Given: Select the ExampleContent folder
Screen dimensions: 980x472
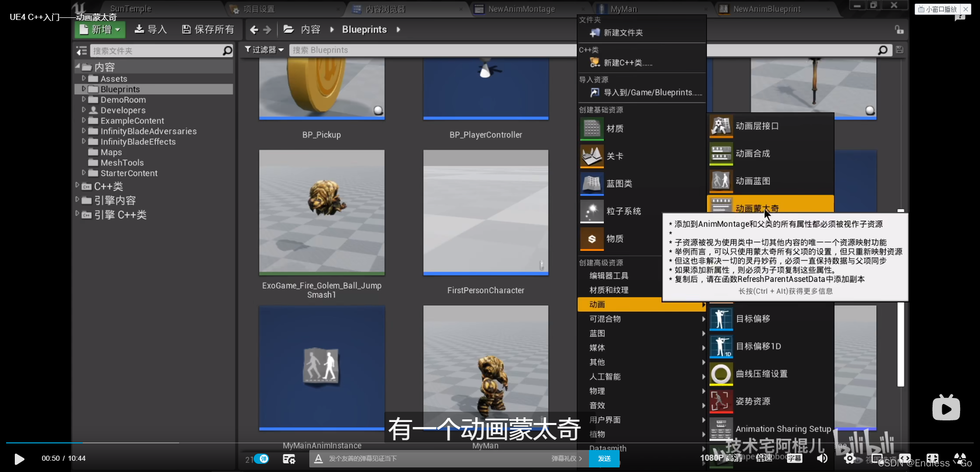Looking at the screenshot, I should [x=132, y=121].
